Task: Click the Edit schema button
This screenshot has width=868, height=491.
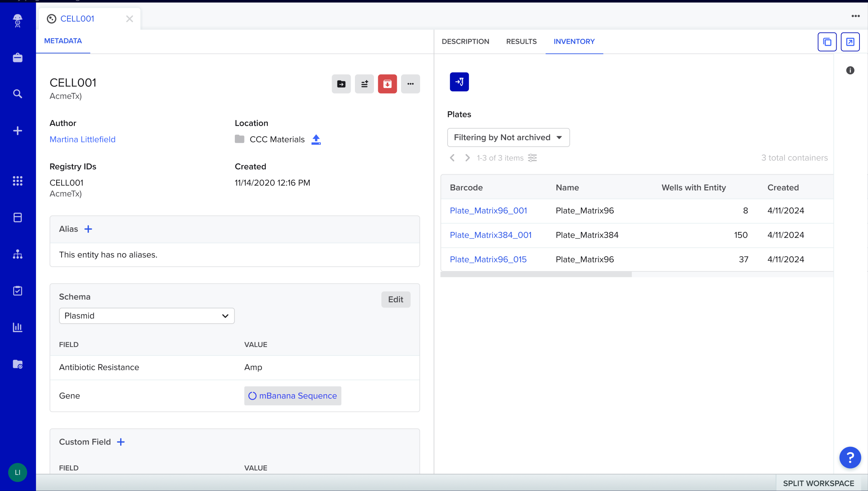Action: coord(396,300)
